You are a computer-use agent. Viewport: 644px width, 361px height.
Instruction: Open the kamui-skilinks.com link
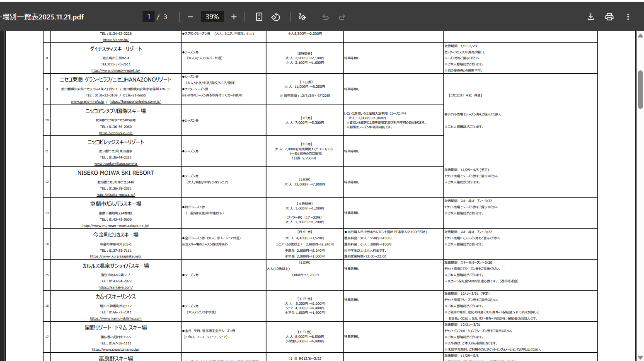click(x=116, y=318)
